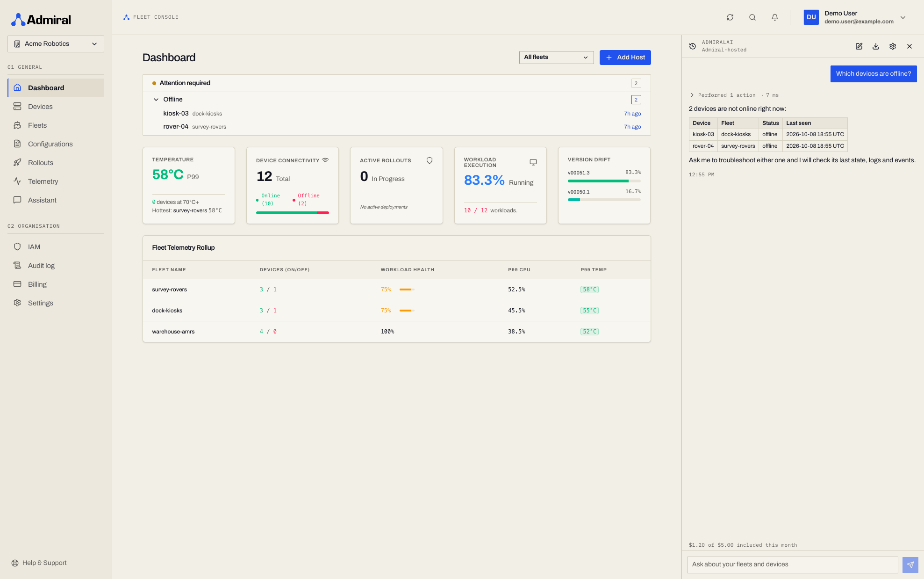The width and height of the screenshot is (924, 579).
Task: Open the Acme Robotics organisation dropdown
Action: pos(56,44)
